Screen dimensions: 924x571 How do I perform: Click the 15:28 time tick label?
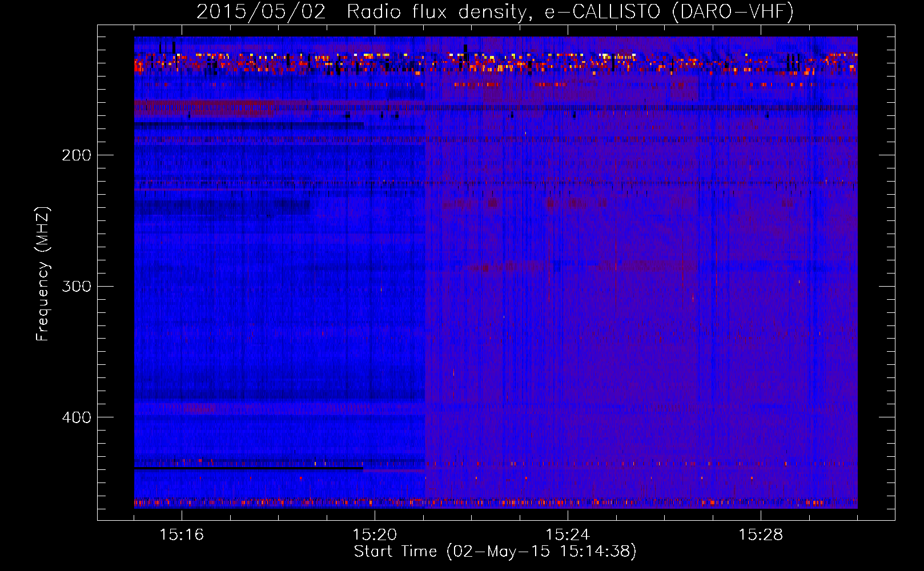click(x=761, y=534)
